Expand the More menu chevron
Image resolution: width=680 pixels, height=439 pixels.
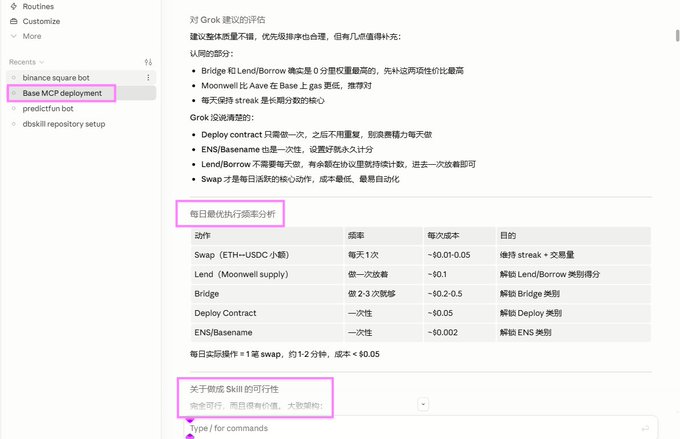click(x=14, y=36)
